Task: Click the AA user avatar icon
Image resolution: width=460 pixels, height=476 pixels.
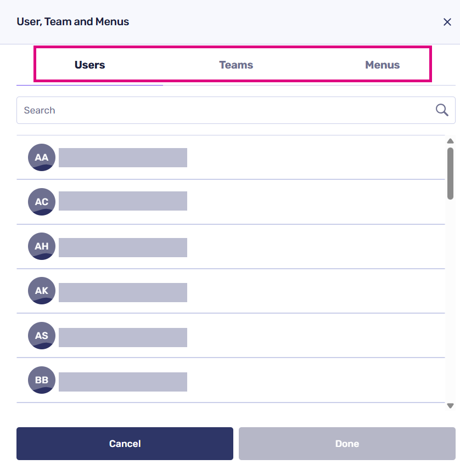Action: click(x=42, y=157)
